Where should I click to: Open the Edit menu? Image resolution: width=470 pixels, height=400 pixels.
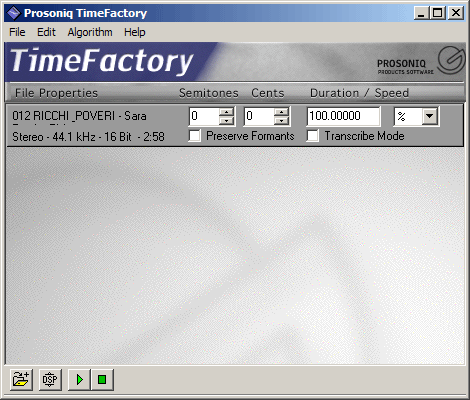coord(46,32)
